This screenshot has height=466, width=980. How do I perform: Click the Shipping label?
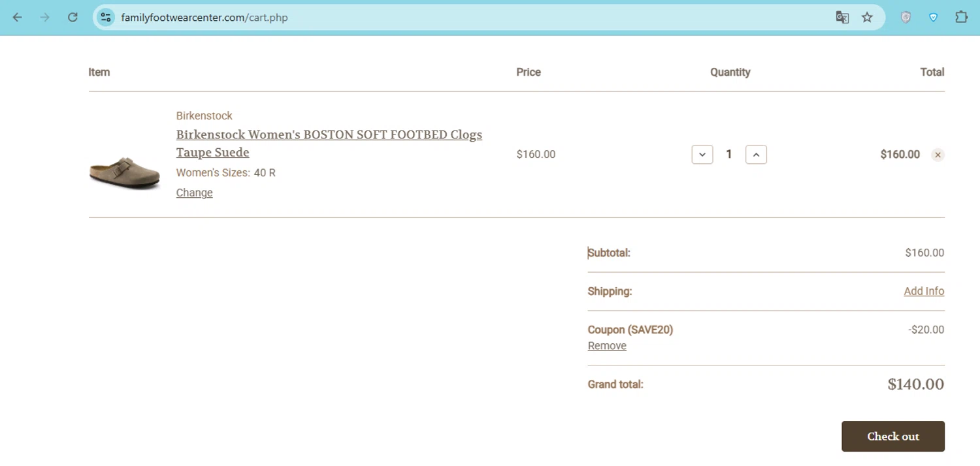click(610, 291)
